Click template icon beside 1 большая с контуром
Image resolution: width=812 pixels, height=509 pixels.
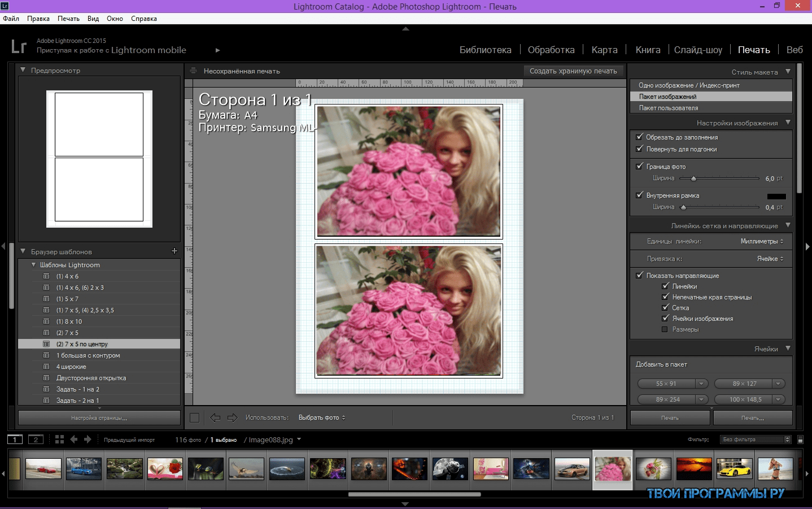46,355
